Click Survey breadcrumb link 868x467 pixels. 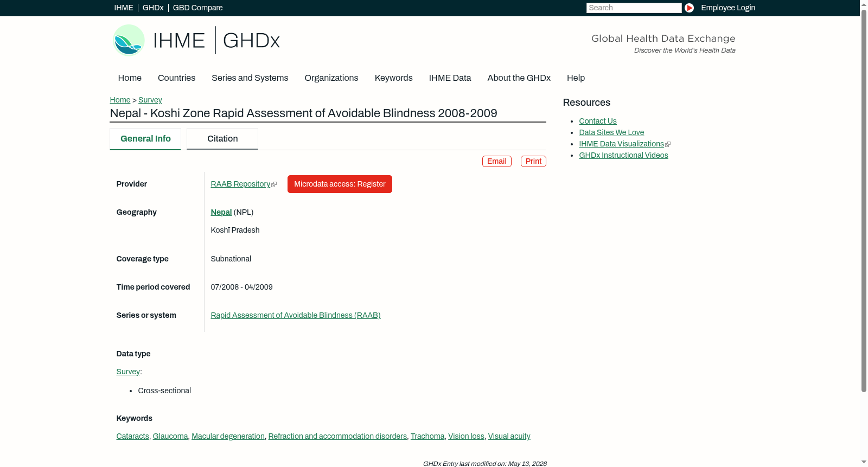coord(150,100)
